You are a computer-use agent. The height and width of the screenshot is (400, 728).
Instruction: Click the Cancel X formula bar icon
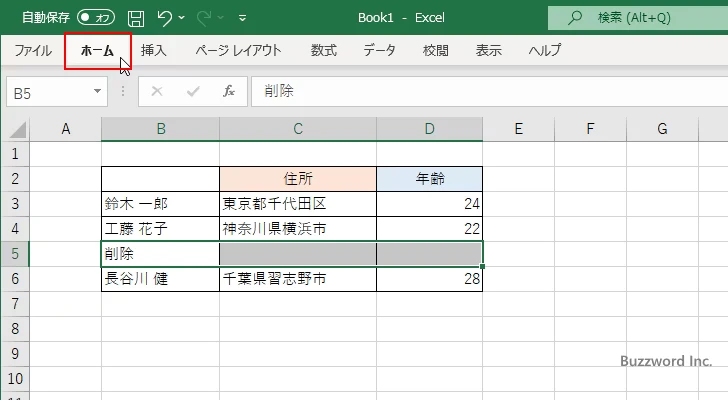tap(157, 91)
